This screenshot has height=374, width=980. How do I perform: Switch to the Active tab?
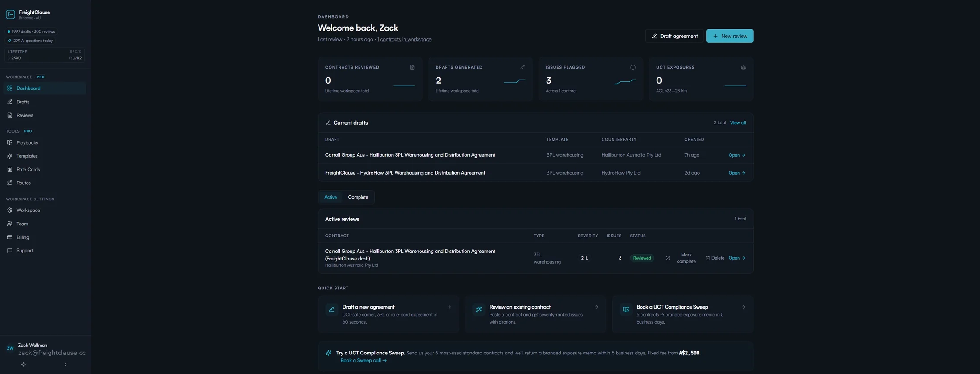tap(331, 197)
